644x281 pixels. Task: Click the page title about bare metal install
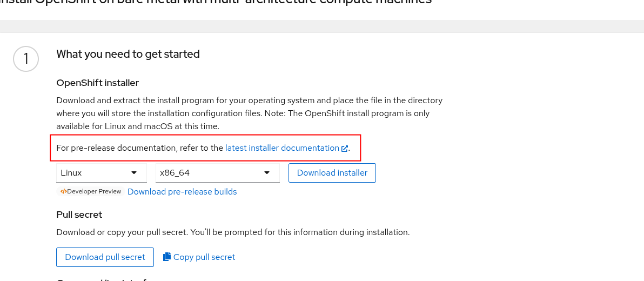[216, 2]
